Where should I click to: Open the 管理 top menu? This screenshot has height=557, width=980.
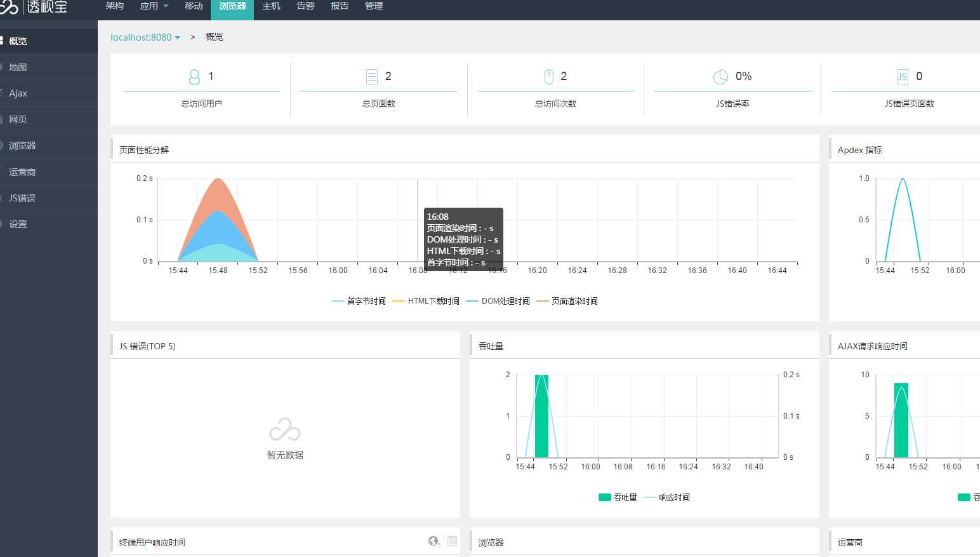click(x=374, y=6)
